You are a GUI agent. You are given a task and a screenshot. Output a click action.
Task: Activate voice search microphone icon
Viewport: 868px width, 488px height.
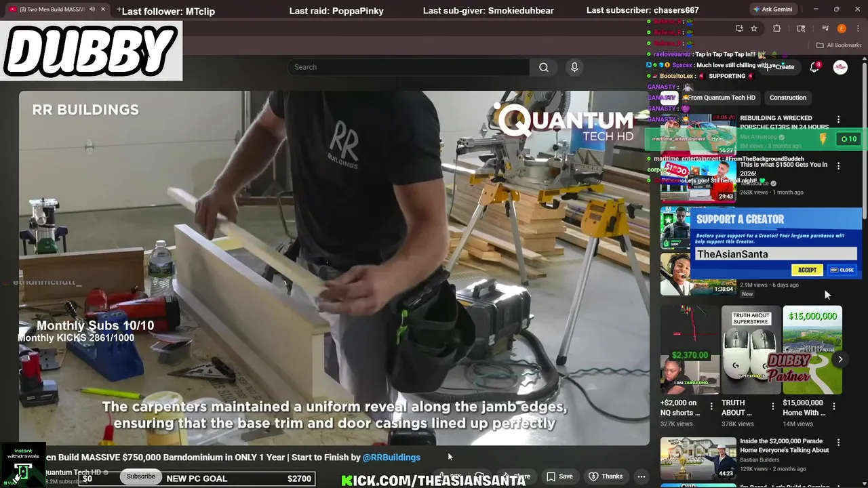point(574,67)
